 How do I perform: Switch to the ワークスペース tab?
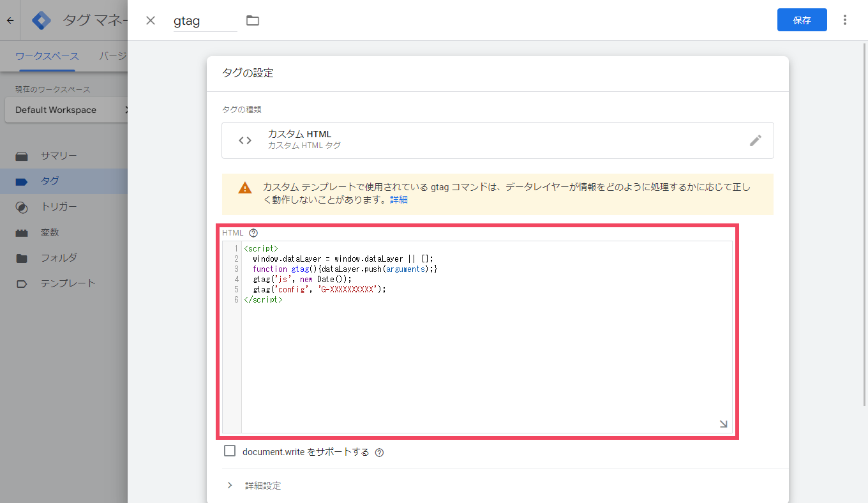coord(47,56)
